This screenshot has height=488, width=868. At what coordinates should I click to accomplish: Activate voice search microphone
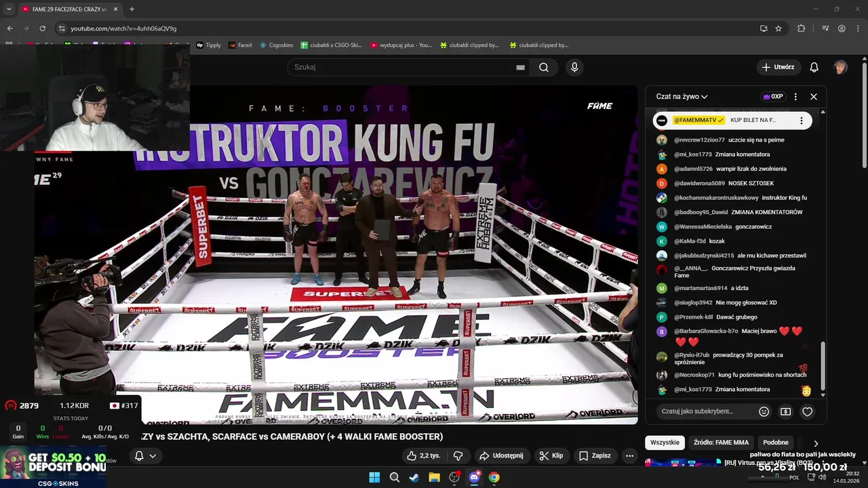[x=574, y=67]
